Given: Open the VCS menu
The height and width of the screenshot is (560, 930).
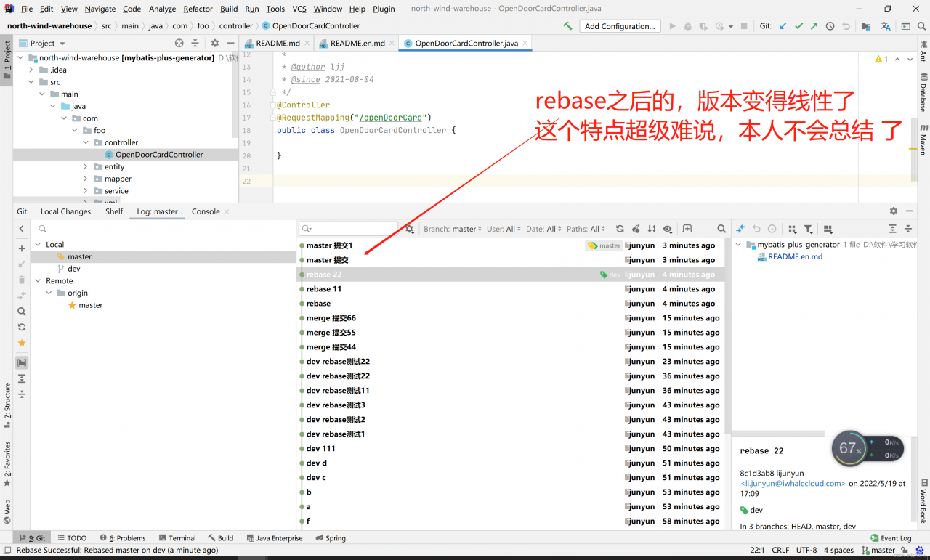Looking at the screenshot, I should [x=299, y=9].
